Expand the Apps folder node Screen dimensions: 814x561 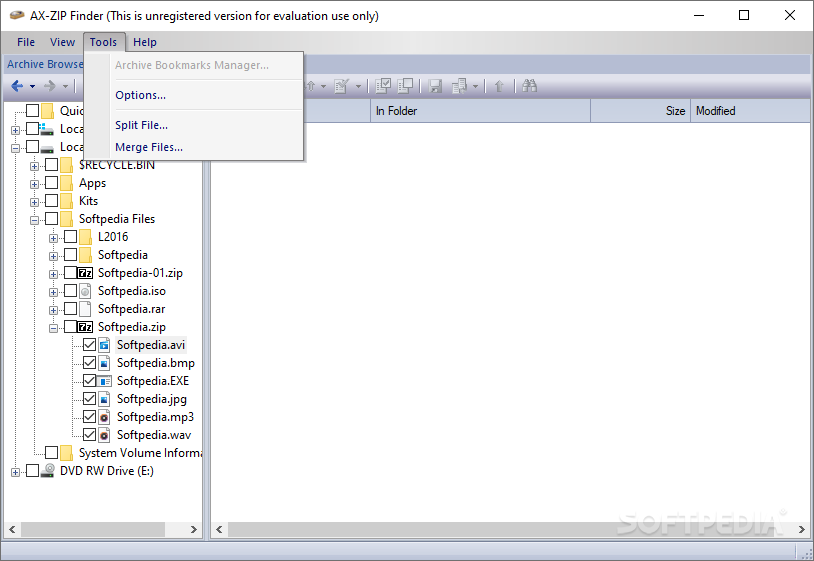point(34,184)
